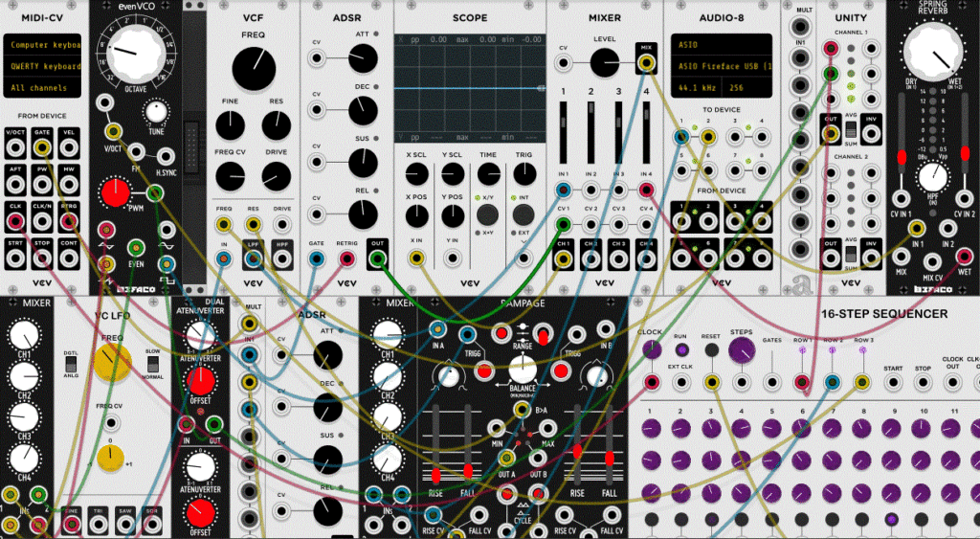Click the VCF HPF output jack

(x=282, y=258)
